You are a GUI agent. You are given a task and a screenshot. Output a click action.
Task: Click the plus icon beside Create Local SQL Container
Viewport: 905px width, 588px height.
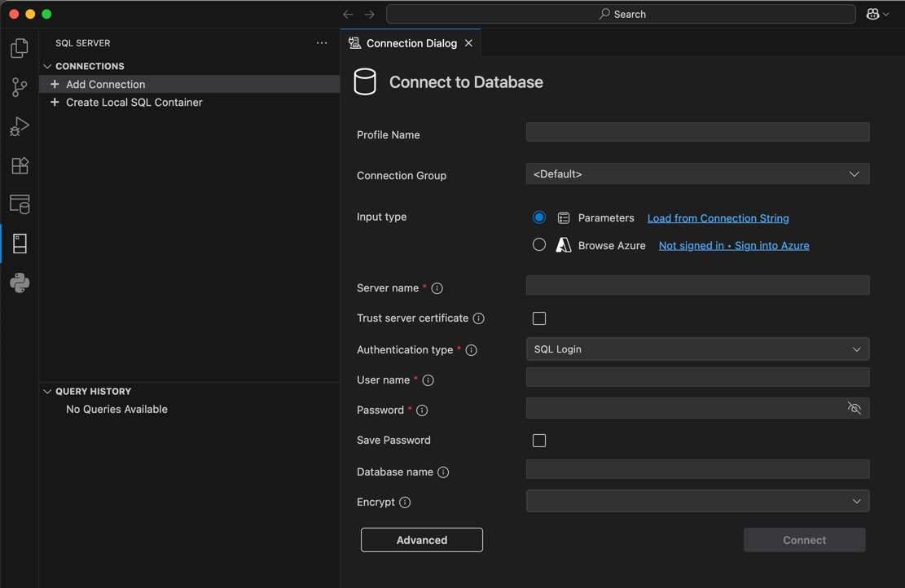[55, 102]
